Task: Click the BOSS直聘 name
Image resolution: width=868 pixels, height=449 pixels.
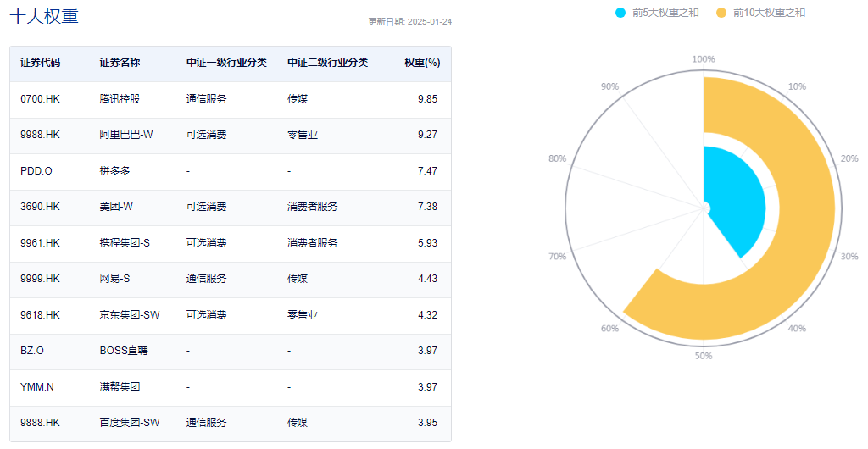Action: coord(124,351)
